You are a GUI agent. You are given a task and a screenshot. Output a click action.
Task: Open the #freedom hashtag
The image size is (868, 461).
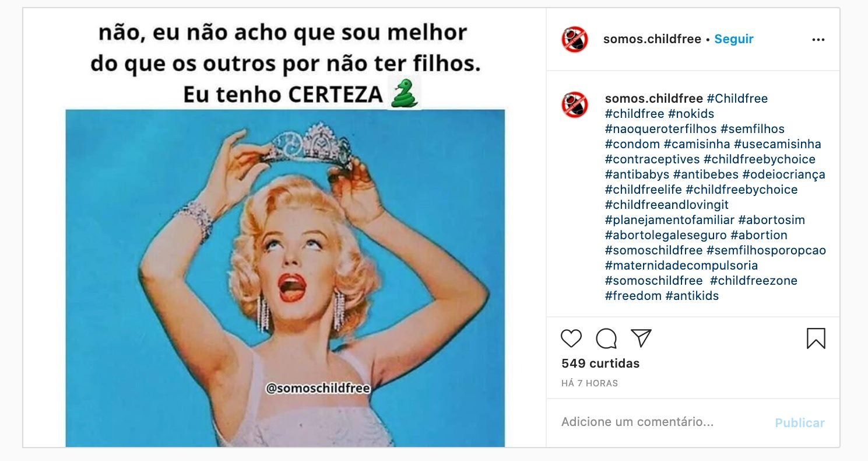pyautogui.click(x=633, y=296)
